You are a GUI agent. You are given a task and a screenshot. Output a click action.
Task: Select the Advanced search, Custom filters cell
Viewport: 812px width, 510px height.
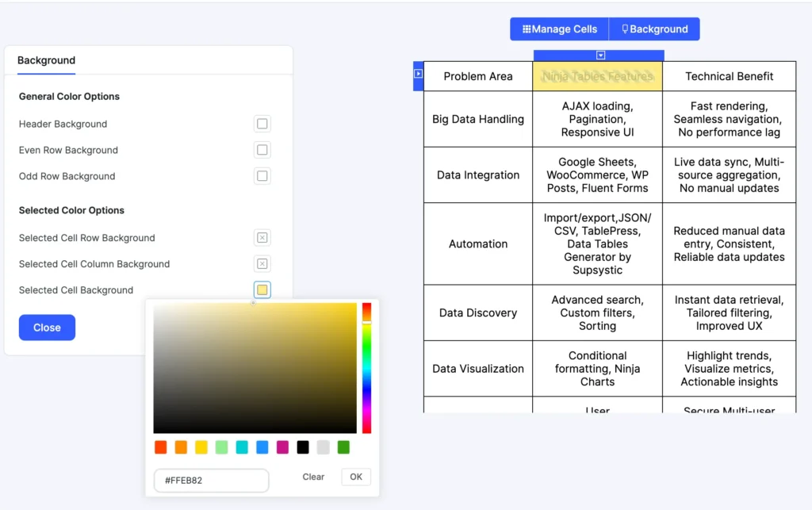[597, 313]
